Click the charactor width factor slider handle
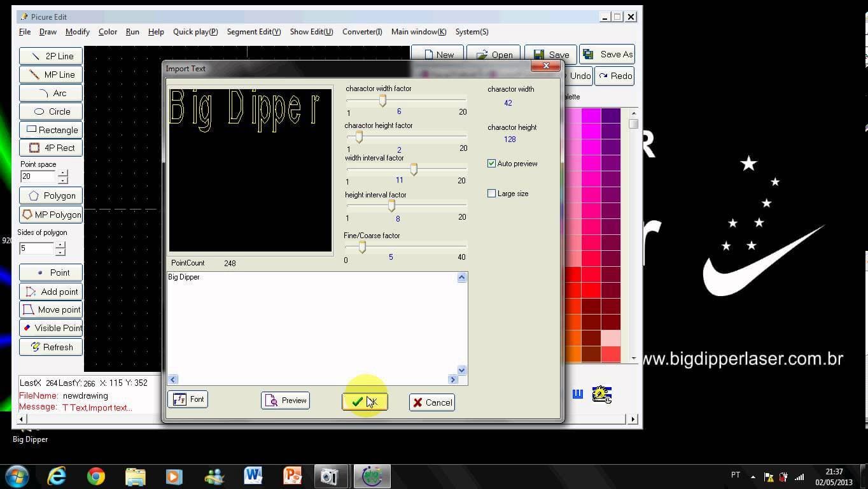The width and height of the screenshot is (868, 489). (382, 101)
